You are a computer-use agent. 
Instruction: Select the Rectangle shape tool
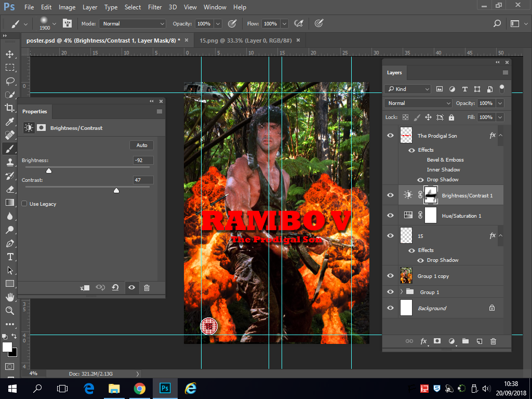[9, 284]
